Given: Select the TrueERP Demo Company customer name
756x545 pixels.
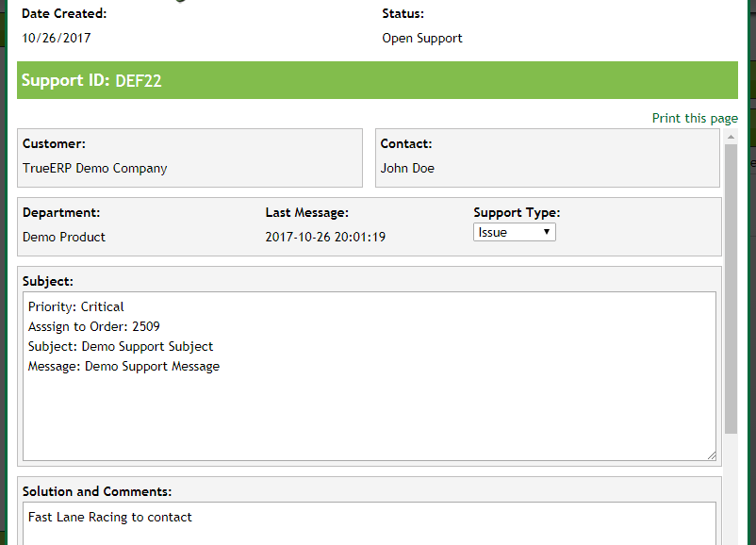Looking at the screenshot, I should click(x=94, y=168).
